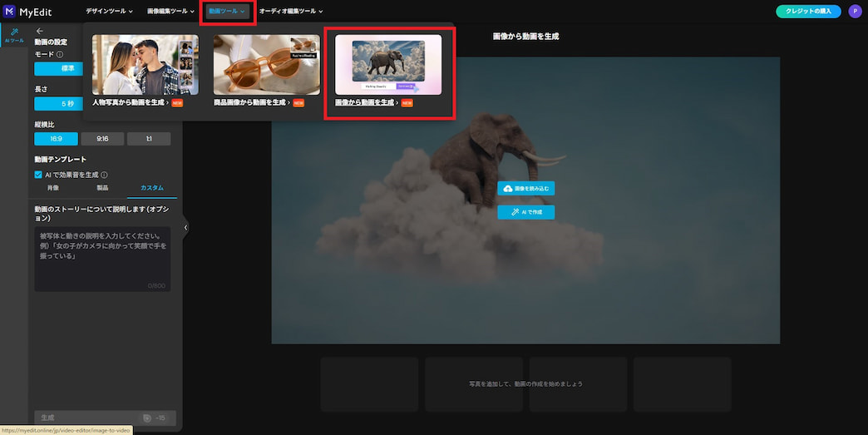Click the magic wand icon on AIで作成
868x435 pixels.
[x=515, y=212]
